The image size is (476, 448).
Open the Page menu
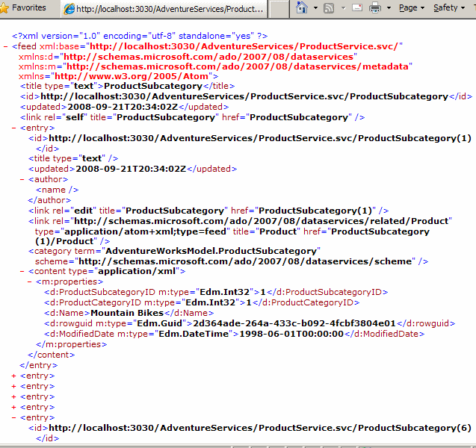[410, 8]
